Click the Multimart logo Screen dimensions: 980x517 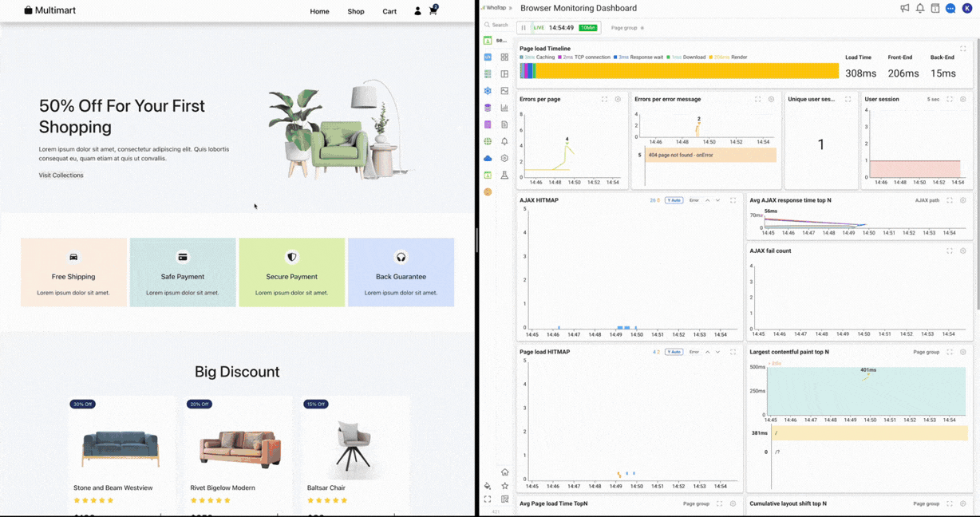[49, 10]
